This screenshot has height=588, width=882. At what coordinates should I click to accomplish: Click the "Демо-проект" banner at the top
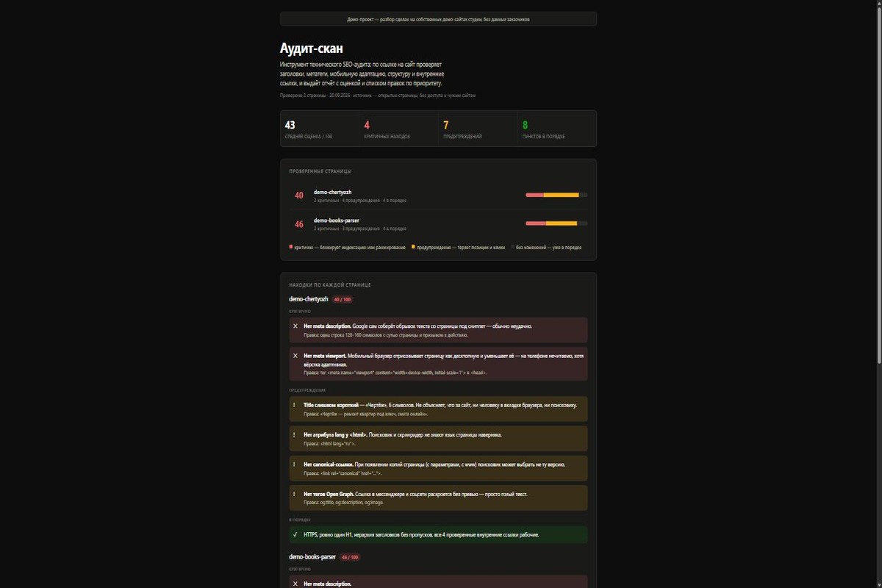point(438,19)
